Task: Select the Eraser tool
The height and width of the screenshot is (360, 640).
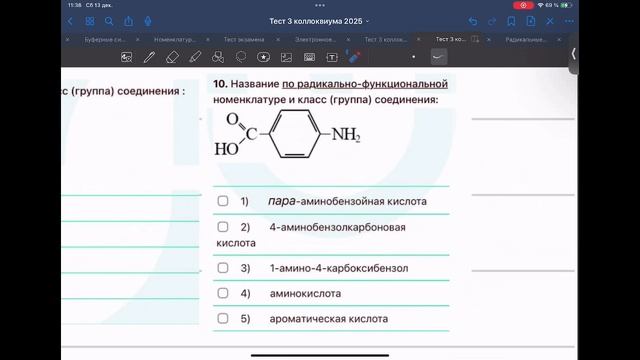Action: 172,57
